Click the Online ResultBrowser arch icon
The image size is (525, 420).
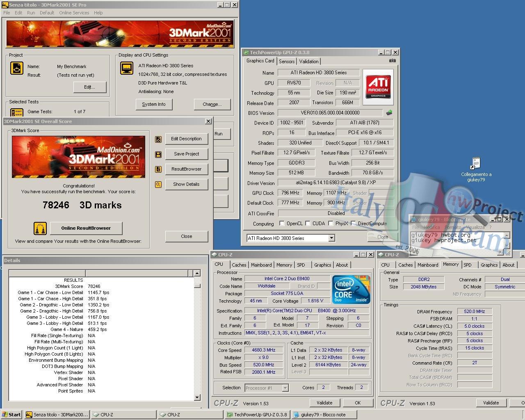40,228
